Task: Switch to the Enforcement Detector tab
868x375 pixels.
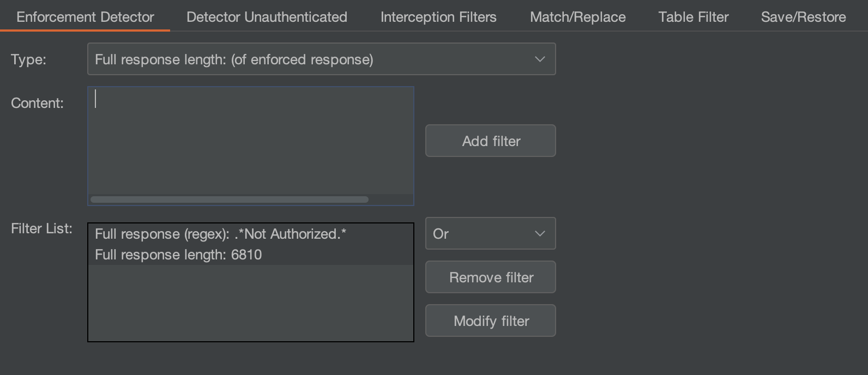Action: click(x=85, y=17)
